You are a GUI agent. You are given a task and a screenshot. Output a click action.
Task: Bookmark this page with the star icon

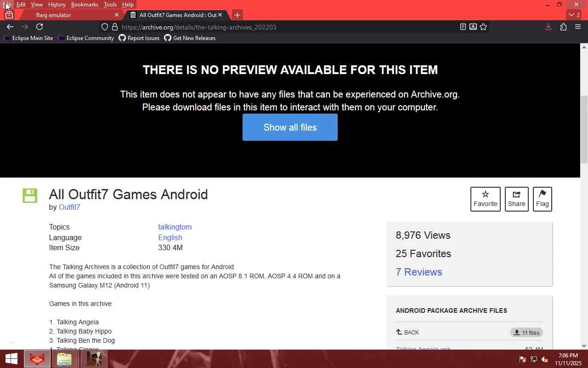483,27
